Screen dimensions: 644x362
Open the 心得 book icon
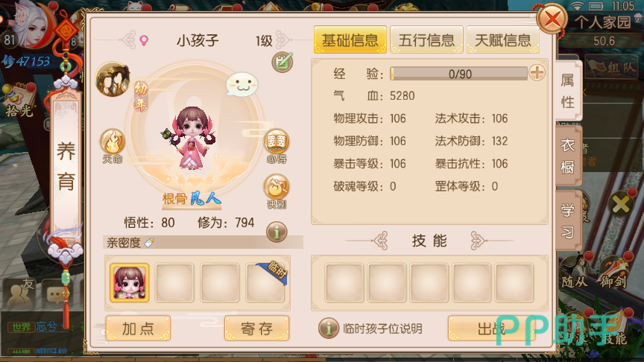(x=277, y=146)
